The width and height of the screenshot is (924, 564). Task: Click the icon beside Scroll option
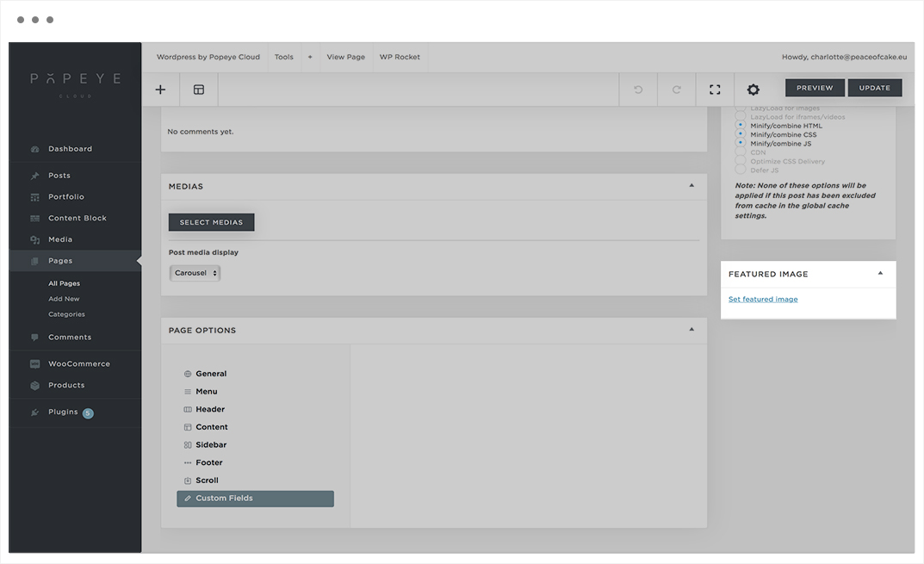pos(188,480)
